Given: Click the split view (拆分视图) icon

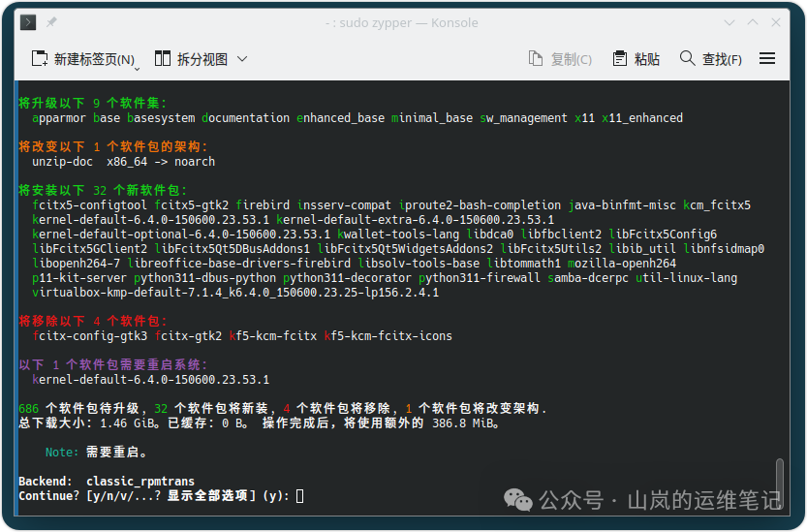Looking at the screenshot, I should tap(163, 59).
